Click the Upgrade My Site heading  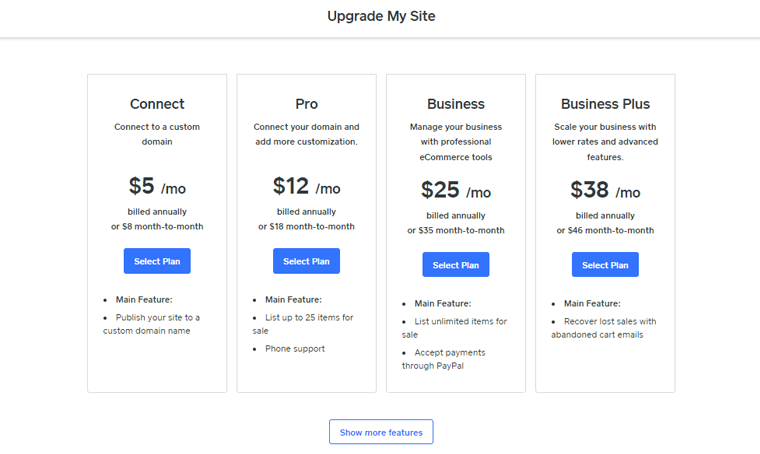[x=381, y=16]
